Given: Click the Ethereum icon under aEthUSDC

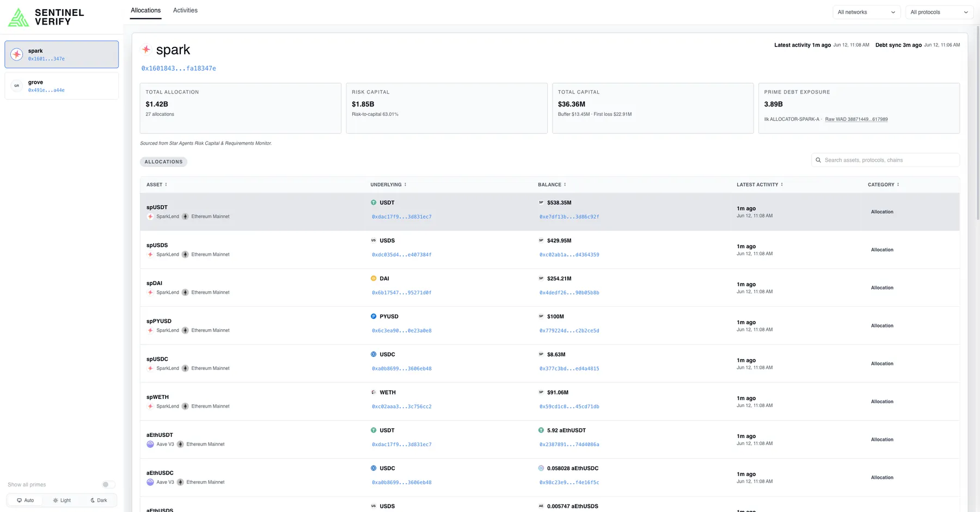Looking at the screenshot, I should 180,482.
